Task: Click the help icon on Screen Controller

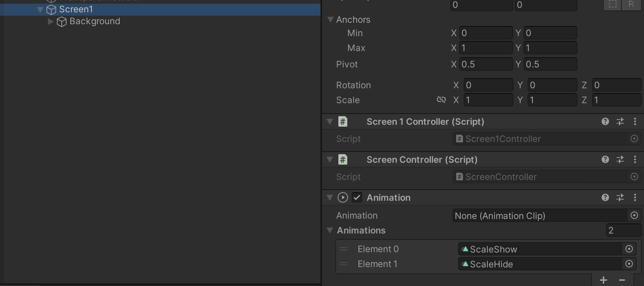Action: coord(605,159)
